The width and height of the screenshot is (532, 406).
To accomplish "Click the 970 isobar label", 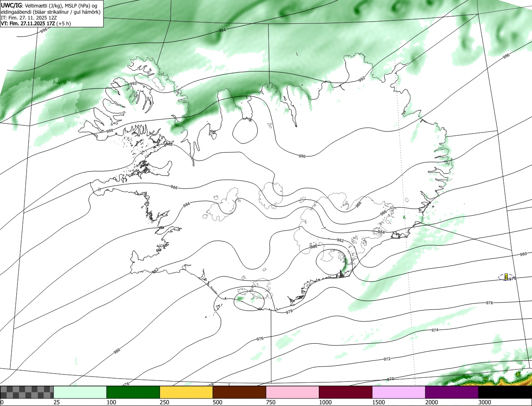I will point(390,379).
